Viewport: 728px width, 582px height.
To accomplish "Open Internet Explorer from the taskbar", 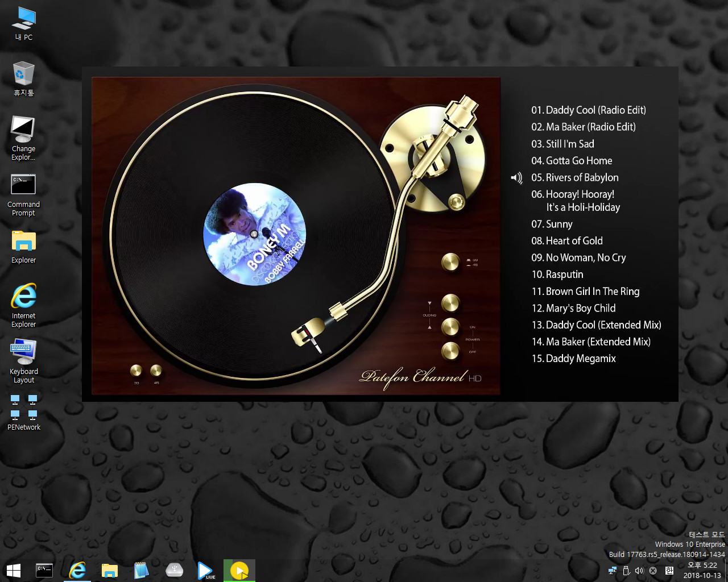I will coord(77,570).
